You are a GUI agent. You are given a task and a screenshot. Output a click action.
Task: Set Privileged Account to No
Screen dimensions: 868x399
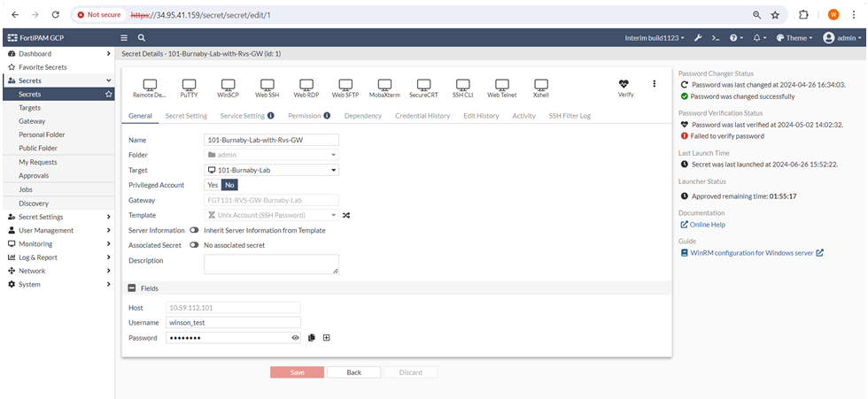(229, 185)
